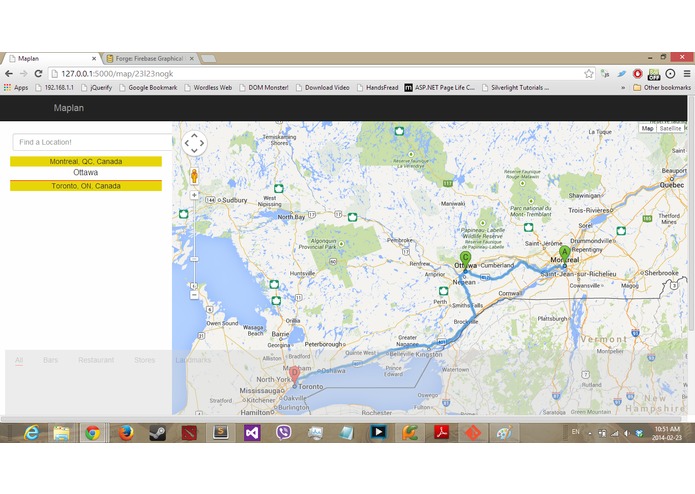Open the HandsFread bookmark
Image resolution: width=695 pixels, height=494 pixels.
pos(377,88)
